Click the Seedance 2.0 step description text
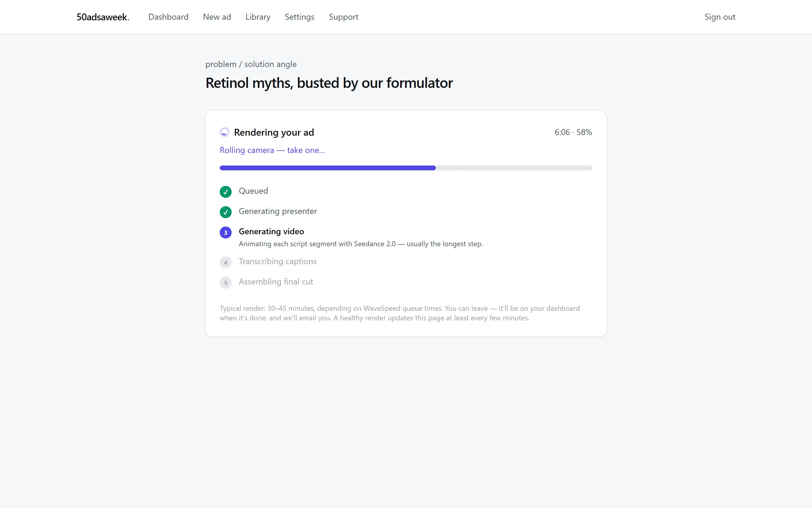The height and width of the screenshot is (508, 812). [361, 244]
